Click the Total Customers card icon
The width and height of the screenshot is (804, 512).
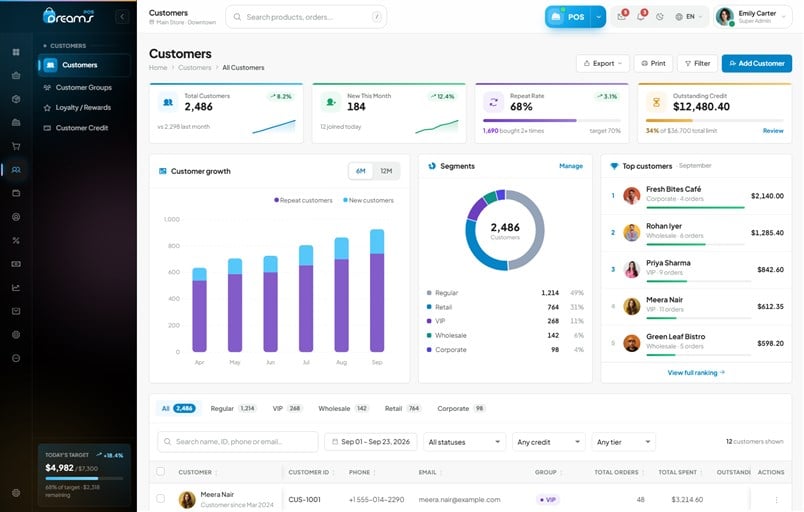tap(168, 102)
